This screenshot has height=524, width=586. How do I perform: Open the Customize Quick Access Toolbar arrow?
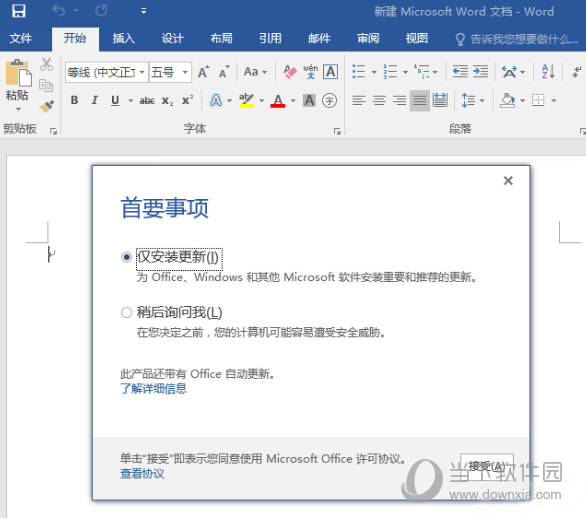[144, 11]
